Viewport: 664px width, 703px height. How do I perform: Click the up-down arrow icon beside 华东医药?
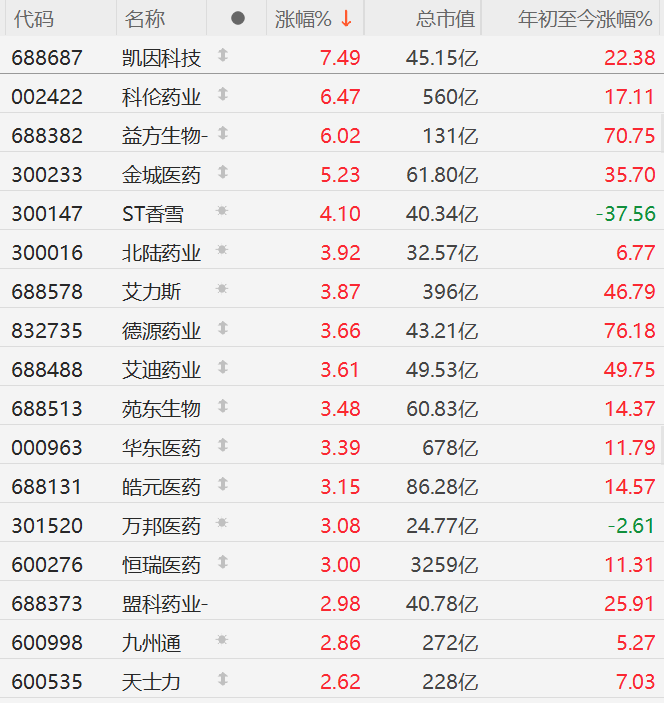pos(223,446)
